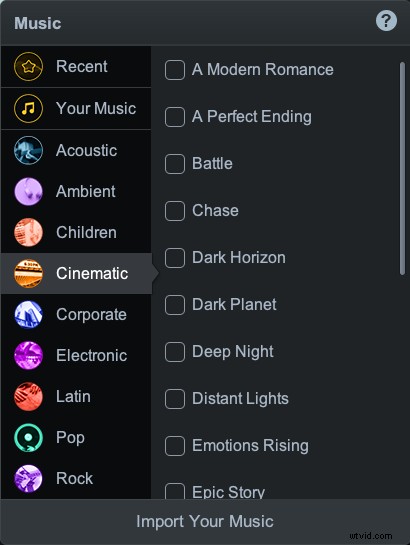The image size is (410, 545).
Task: Switch to the Cinematic category
Action: click(x=76, y=274)
